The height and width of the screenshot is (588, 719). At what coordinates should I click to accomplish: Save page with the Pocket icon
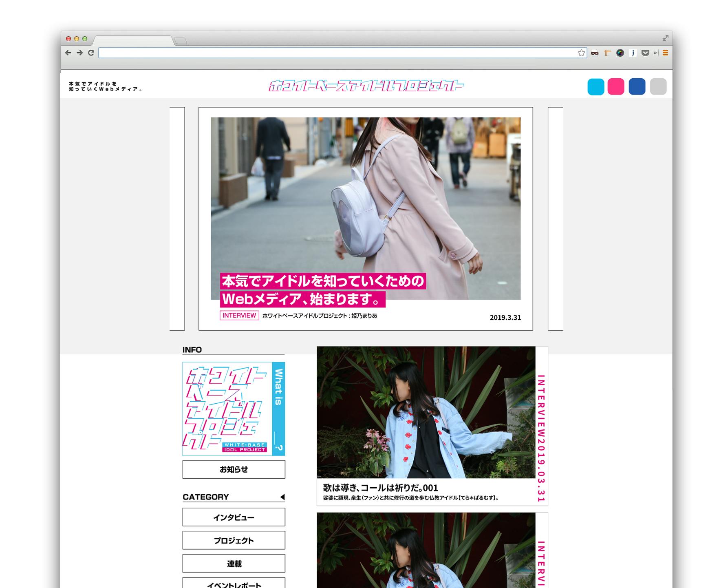click(645, 53)
